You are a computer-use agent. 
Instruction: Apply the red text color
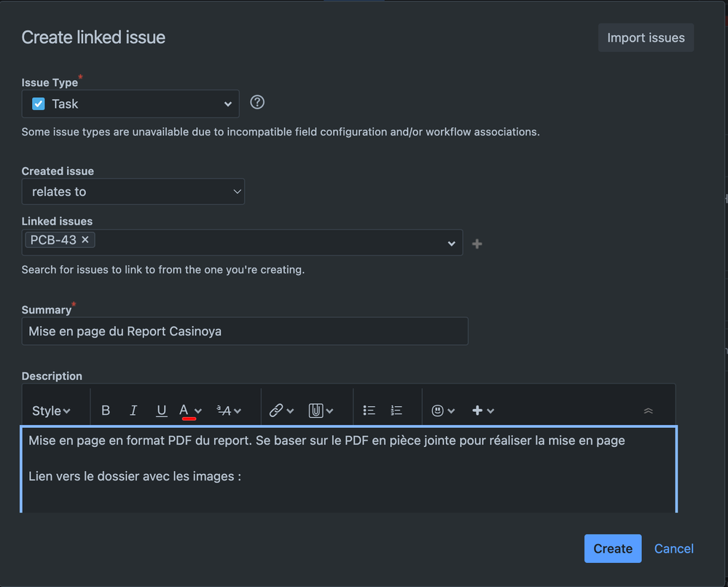tap(184, 411)
